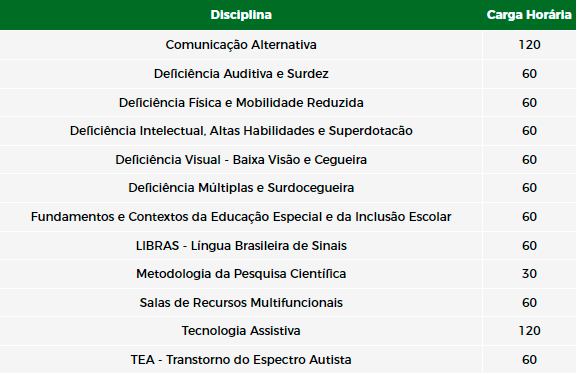Select TEA - Transtorno do Espectro Autista

point(241,360)
